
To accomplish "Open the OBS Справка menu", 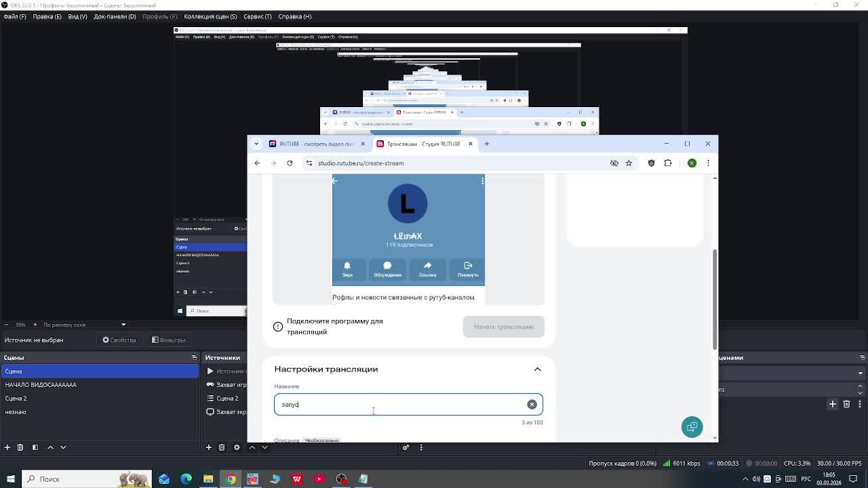I will click(x=295, y=16).
